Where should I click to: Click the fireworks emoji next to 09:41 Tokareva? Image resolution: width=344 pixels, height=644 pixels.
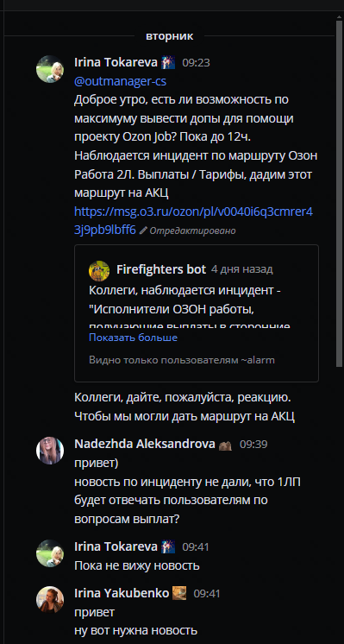pos(168,546)
